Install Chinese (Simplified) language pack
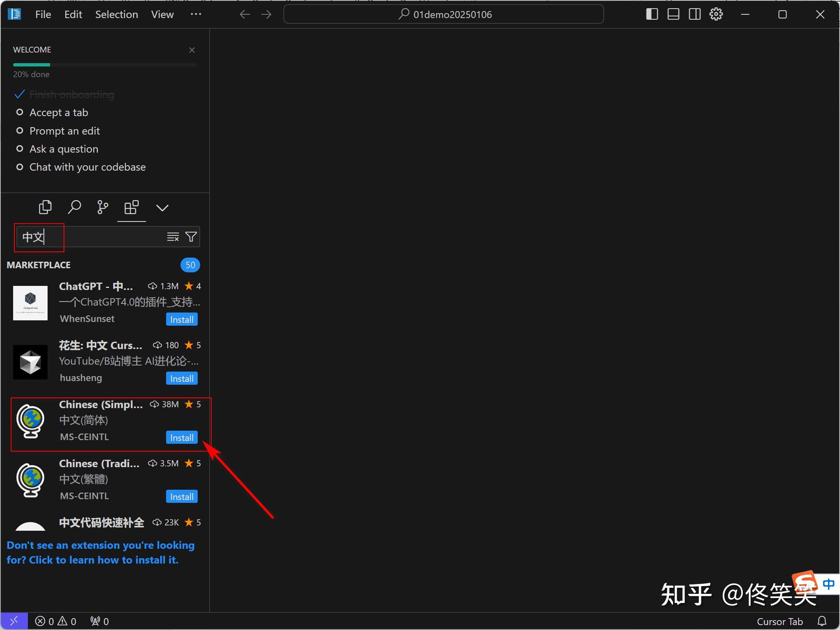 (x=182, y=438)
